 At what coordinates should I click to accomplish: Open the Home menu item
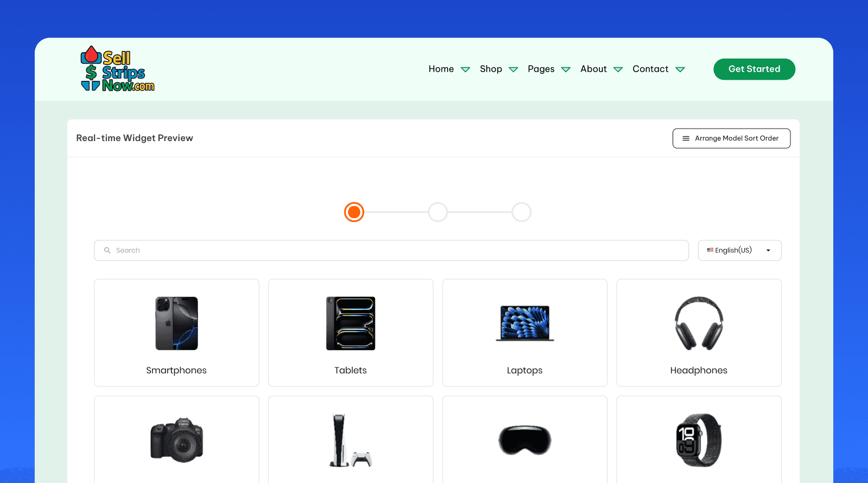(441, 69)
